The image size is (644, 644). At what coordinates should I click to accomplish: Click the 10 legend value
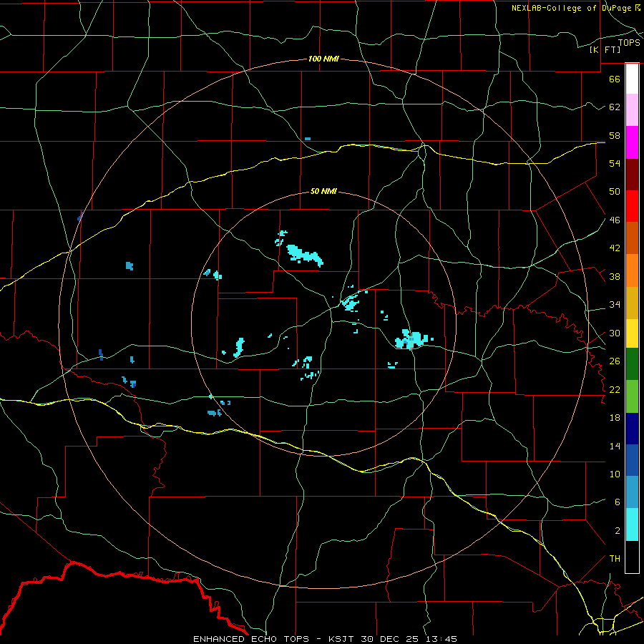(x=615, y=474)
